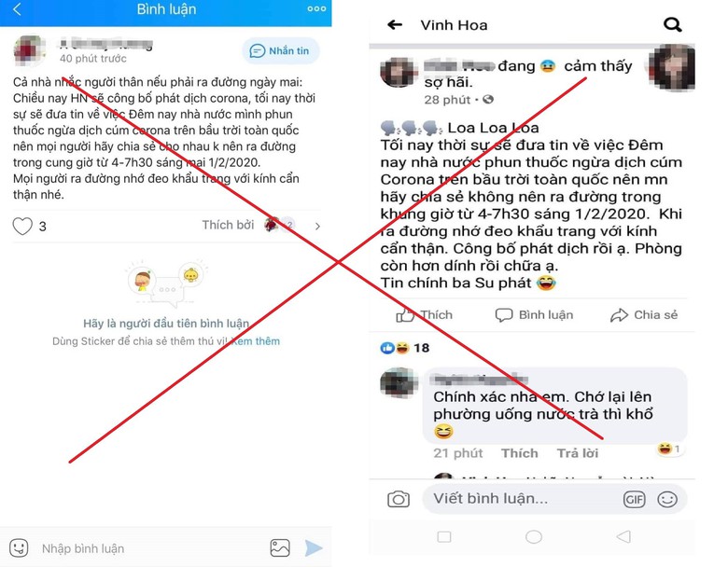View the 18 reactions summary
Image resolution: width=728 pixels, height=567 pixels.
pos(404,348)
